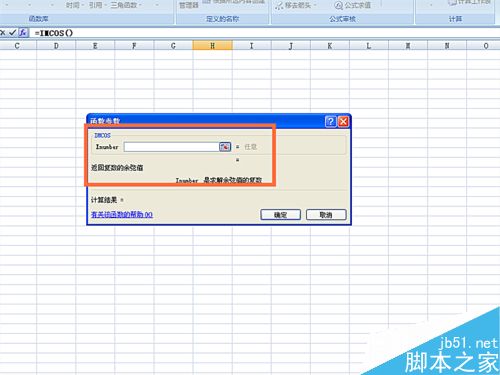This screenshot has height=375, width=500.
Task: Click the 计算 group label
Action: [x=455, y=19]
